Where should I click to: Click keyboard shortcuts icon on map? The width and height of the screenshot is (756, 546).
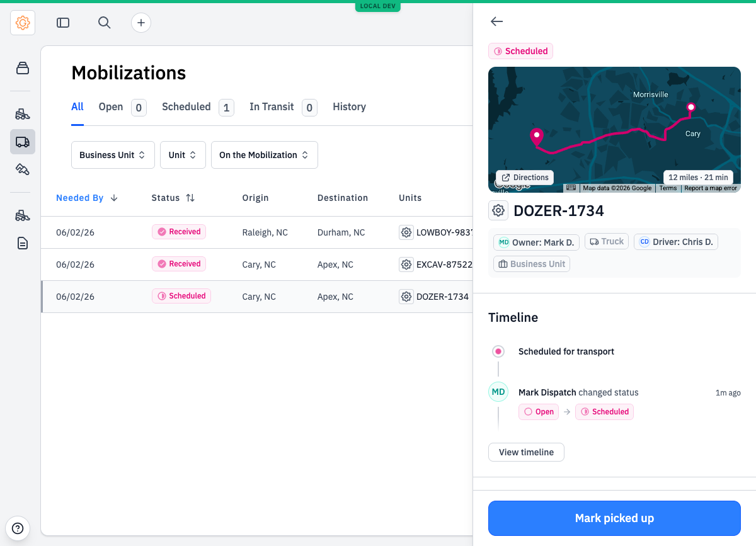(571, 188)
